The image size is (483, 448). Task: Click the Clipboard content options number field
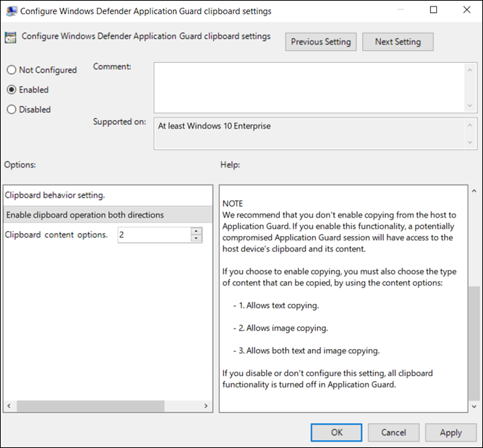click(x=153, y=235)
